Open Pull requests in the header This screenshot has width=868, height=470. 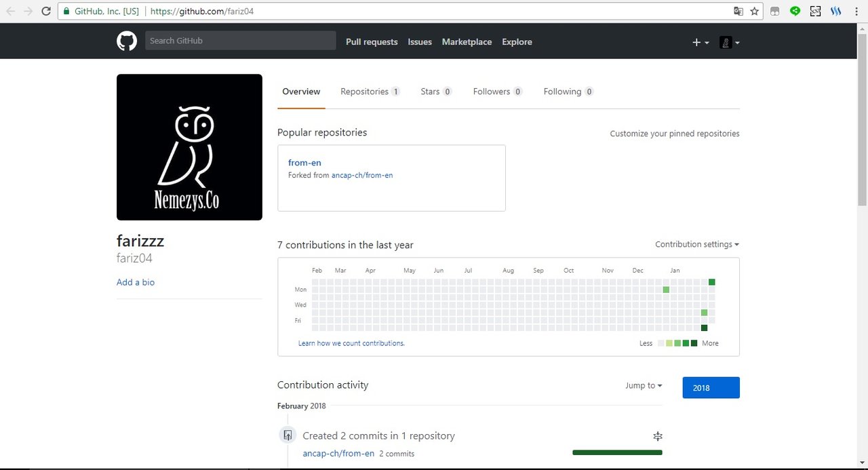[372, 42]
